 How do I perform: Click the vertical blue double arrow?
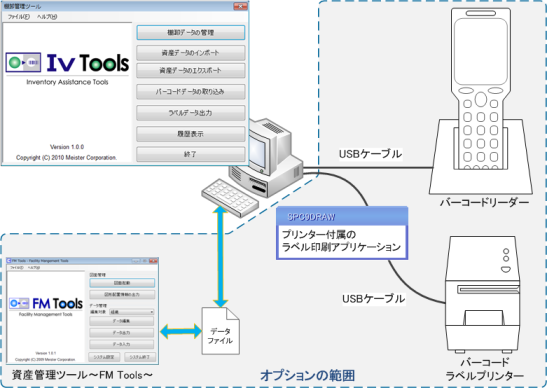[x=220, y=256]
